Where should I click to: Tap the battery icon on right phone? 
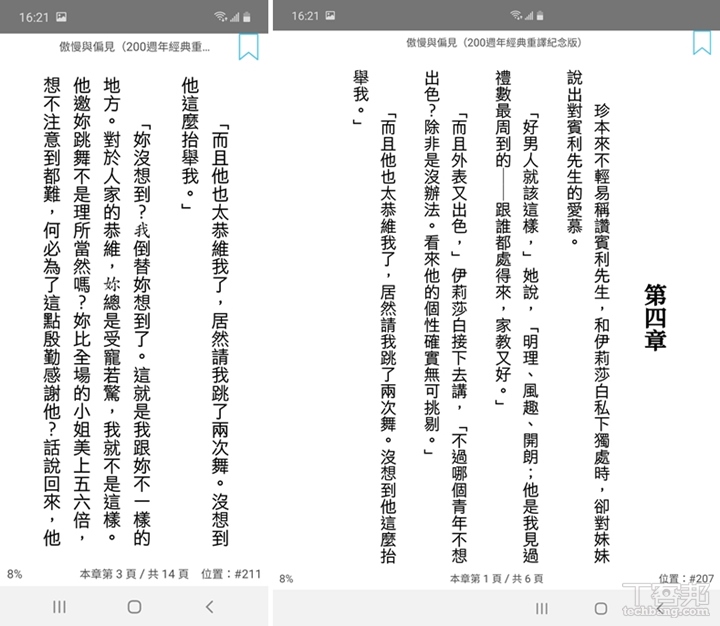click(x=540, y=16)
